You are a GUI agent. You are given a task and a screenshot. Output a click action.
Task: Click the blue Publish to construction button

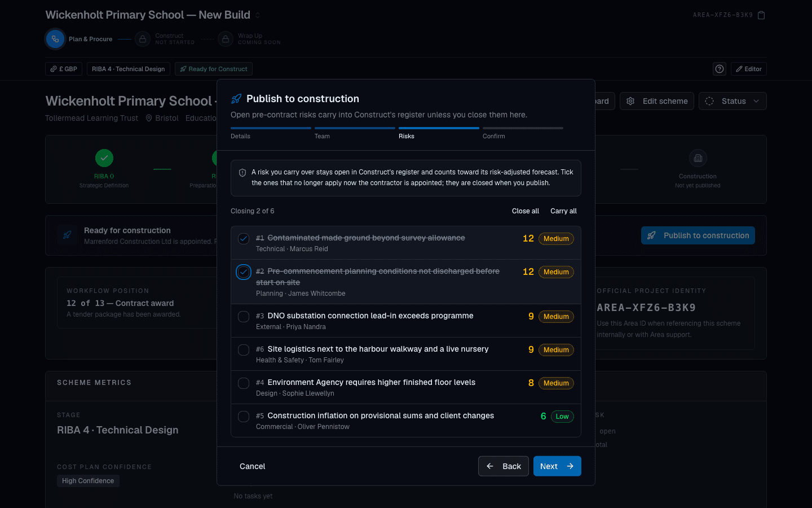698,235
